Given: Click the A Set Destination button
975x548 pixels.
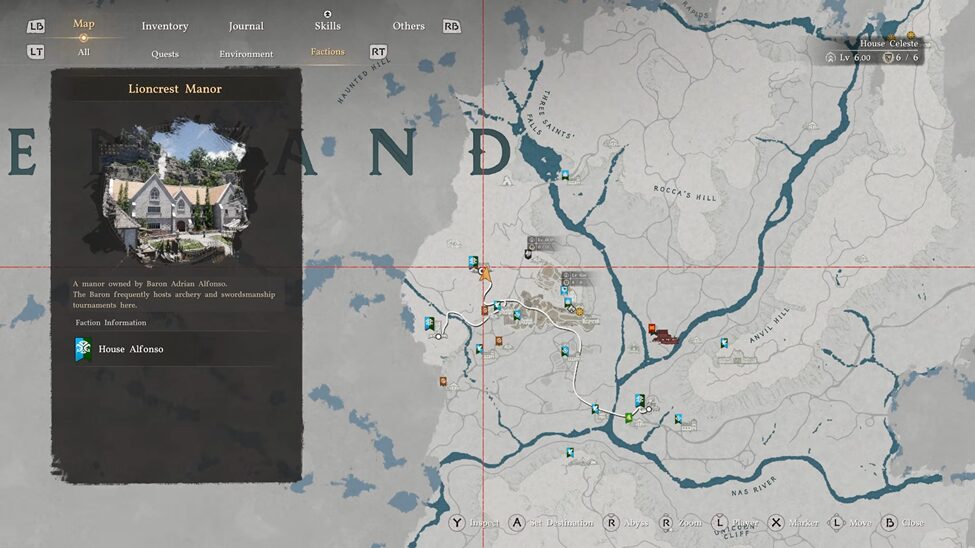Looking at the screenshot, I should [x=551, y=522].
